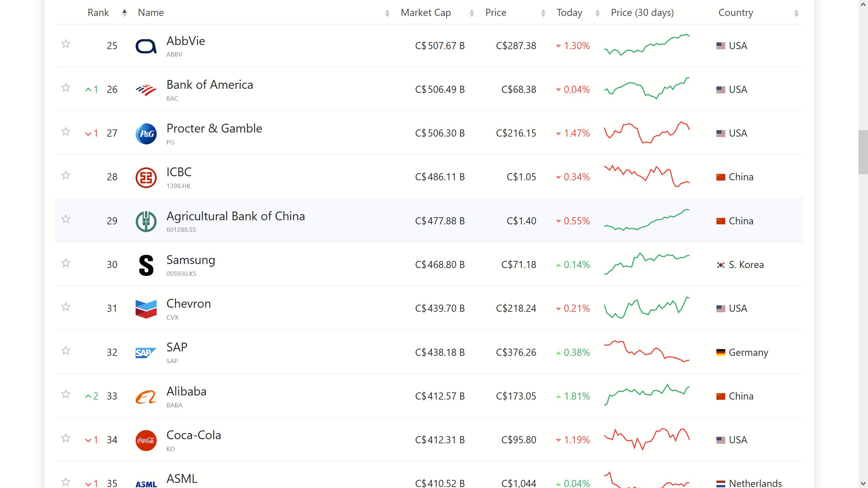The image size is (868, 488).
Task: Open the Samsung company name link
Action: 191,260
